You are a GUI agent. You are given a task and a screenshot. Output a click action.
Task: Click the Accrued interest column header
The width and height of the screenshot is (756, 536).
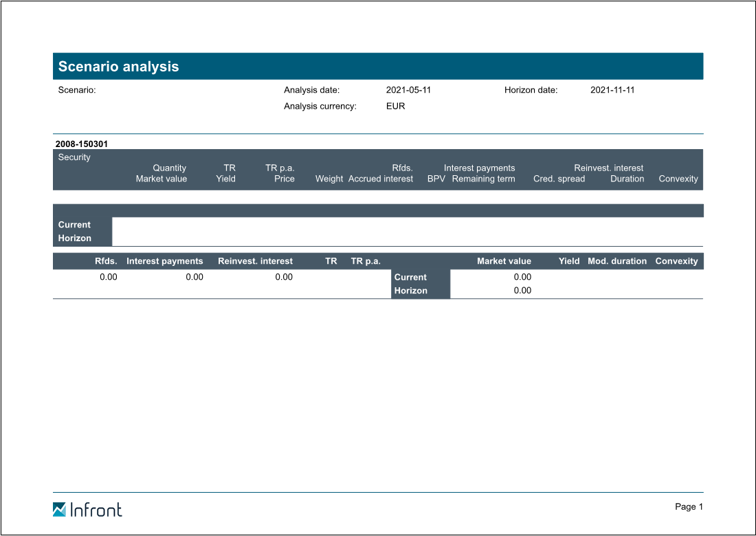380,179
